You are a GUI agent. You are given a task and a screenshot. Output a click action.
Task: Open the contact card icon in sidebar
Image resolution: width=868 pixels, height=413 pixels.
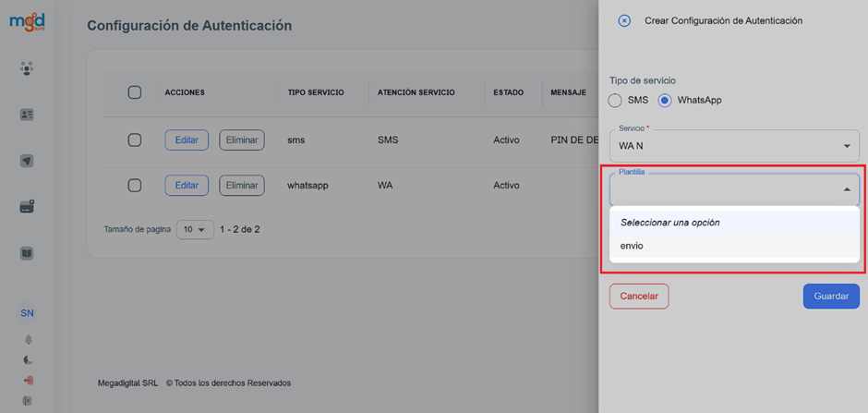tap(27, 115)
